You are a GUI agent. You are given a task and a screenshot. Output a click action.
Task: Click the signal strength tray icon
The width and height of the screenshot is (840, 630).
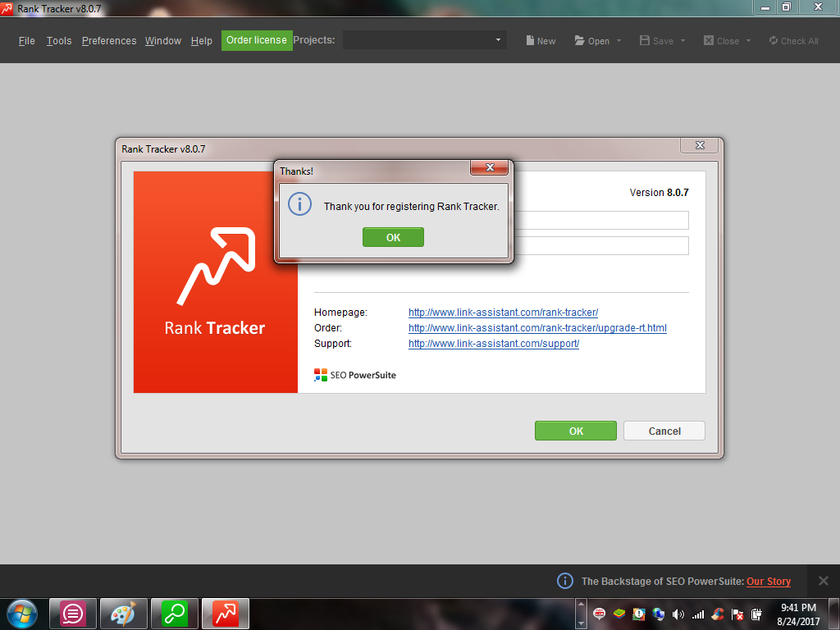pyautogui.click(x=697, y=614)
